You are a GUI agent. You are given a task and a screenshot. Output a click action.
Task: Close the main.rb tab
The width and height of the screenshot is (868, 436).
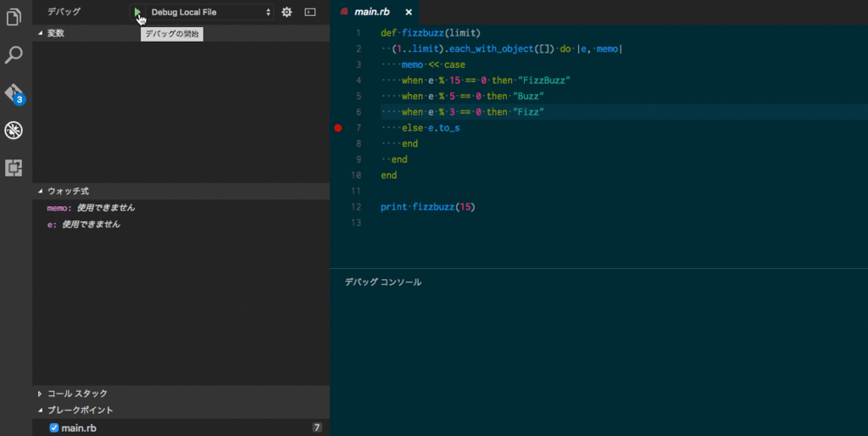pos(409,12)
